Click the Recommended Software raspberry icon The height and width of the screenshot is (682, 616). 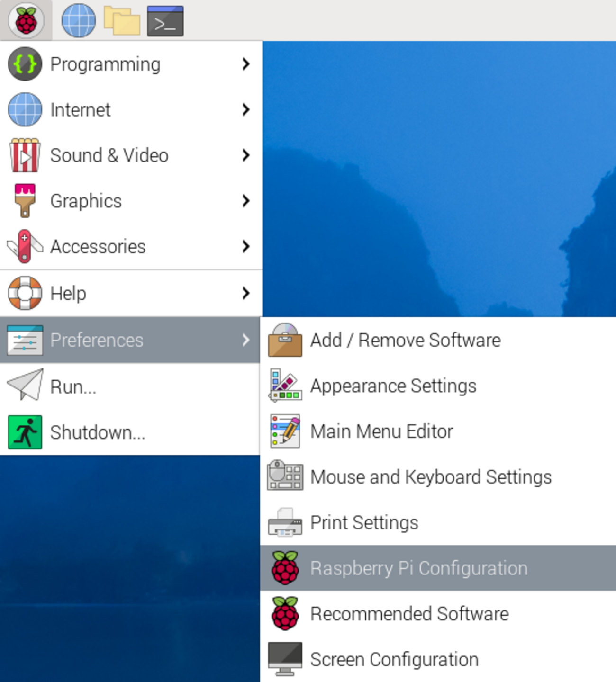pyautogui.click(x=285, y=613)
